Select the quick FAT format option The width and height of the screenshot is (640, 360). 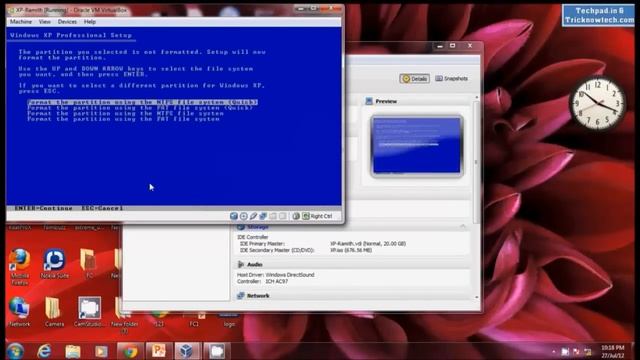tap(140, 108)
